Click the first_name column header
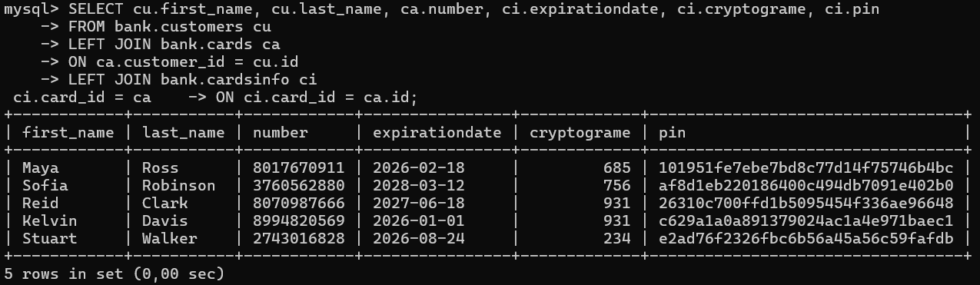 [x=68, y=133]
